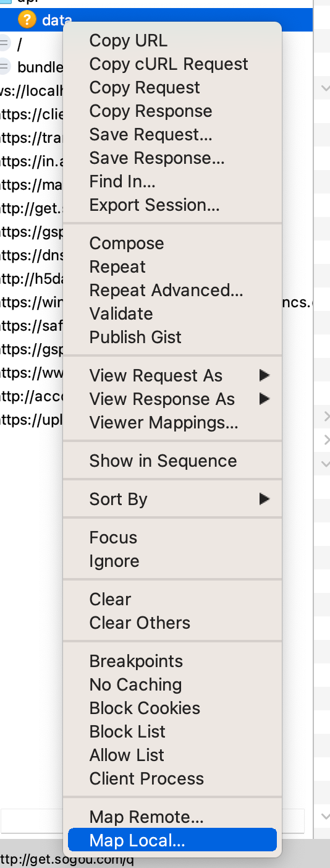Choose Repeat Advanced... option
Image resolution: width=330 pixels, height=868 pixels.
click(x=166, y=291)
